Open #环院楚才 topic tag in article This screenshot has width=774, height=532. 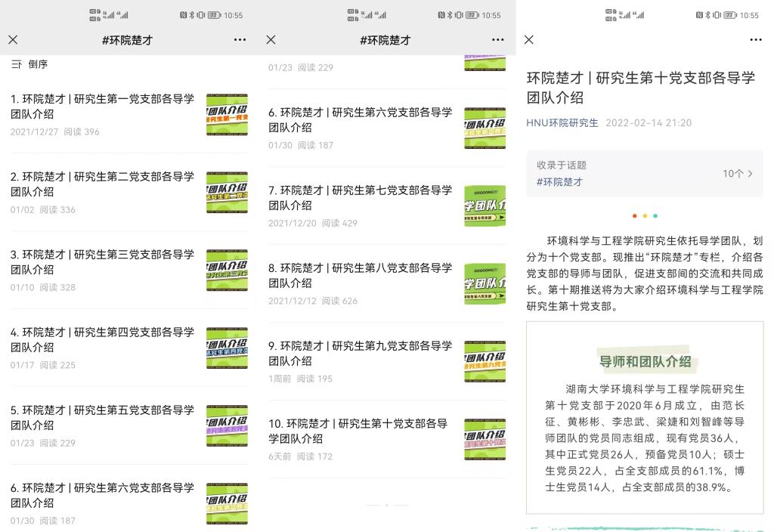pos(559,182)
